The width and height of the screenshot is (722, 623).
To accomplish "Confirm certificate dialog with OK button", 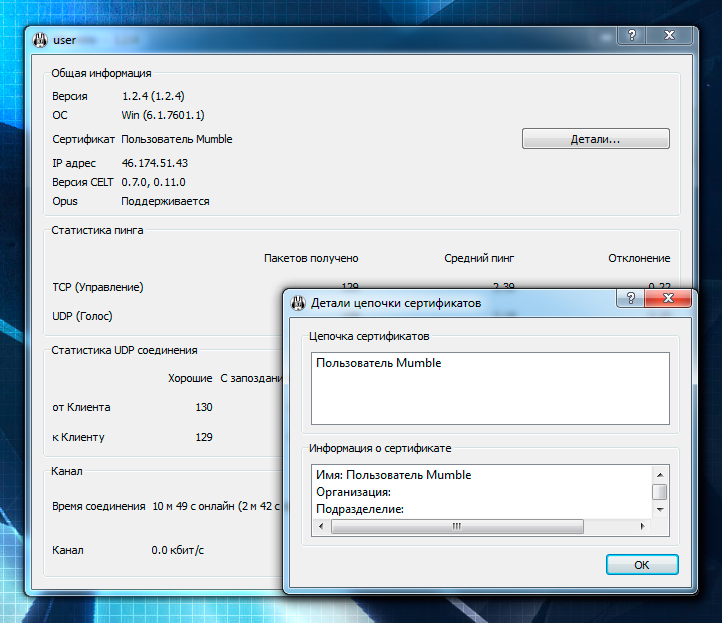I will click(x=642, y=565).
